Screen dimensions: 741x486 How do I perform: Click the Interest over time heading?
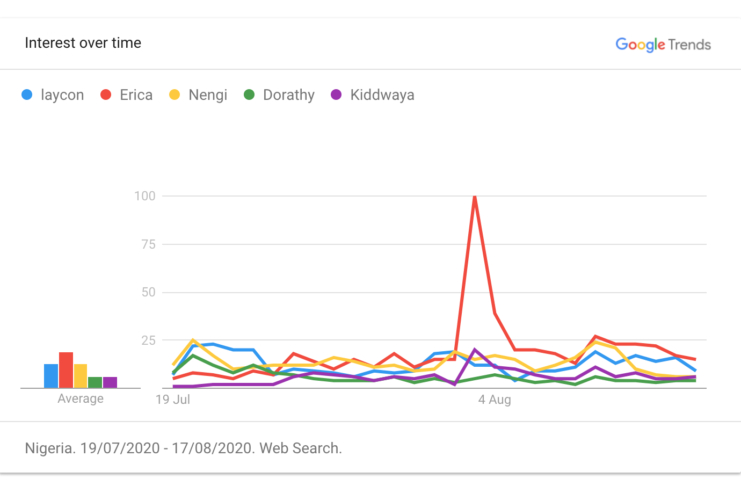[83, 43]
